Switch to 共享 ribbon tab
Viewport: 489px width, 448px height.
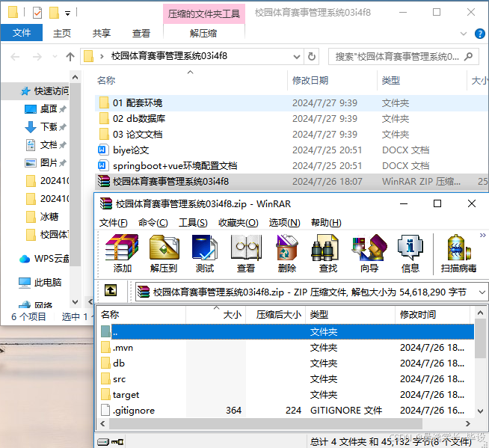[x=102, y=33]
